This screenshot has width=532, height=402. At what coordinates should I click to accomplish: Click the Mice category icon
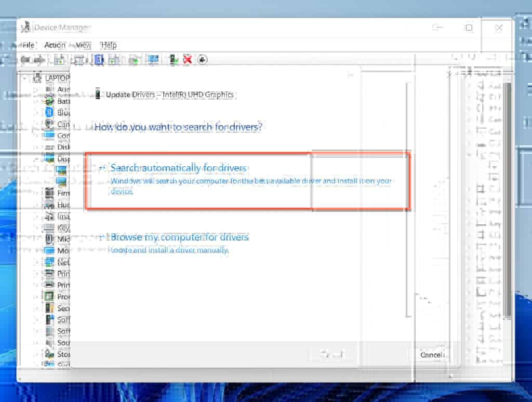[49, 239]
